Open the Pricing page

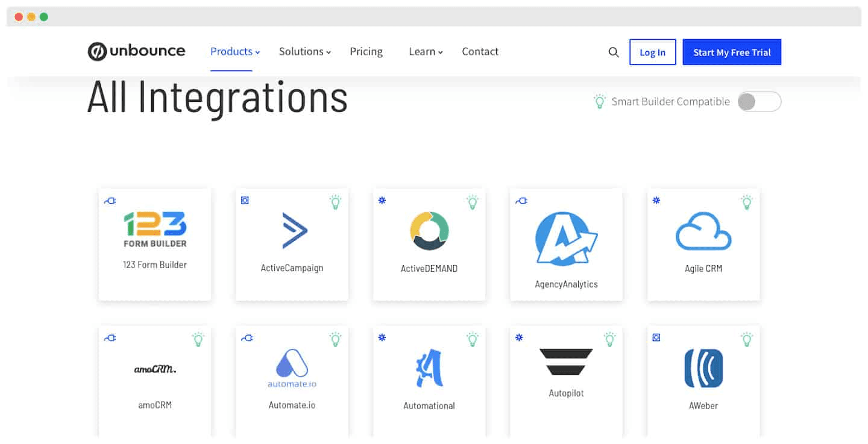[x=366, y=52]
